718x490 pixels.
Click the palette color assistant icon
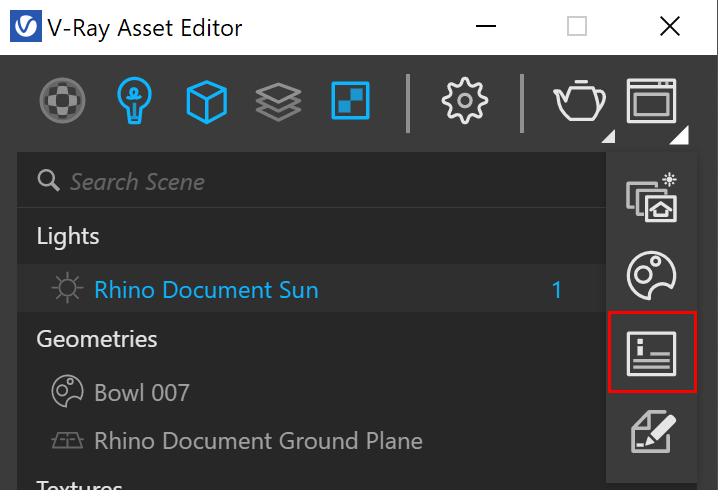pyautogui.click(x=651, y=275)
